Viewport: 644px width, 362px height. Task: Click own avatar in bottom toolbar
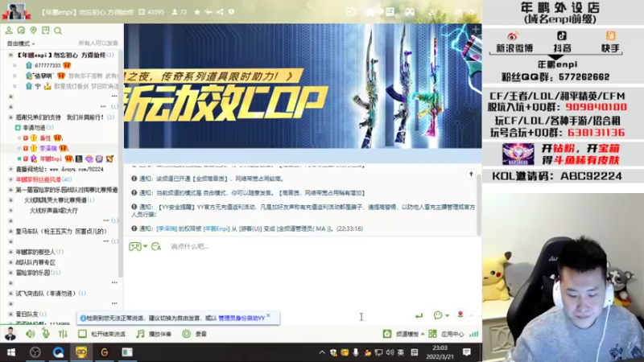[x=10, y=334]
